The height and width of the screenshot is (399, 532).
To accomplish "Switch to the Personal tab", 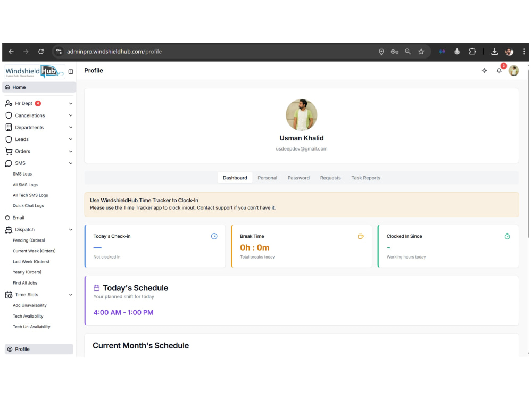I will (268, 178).
